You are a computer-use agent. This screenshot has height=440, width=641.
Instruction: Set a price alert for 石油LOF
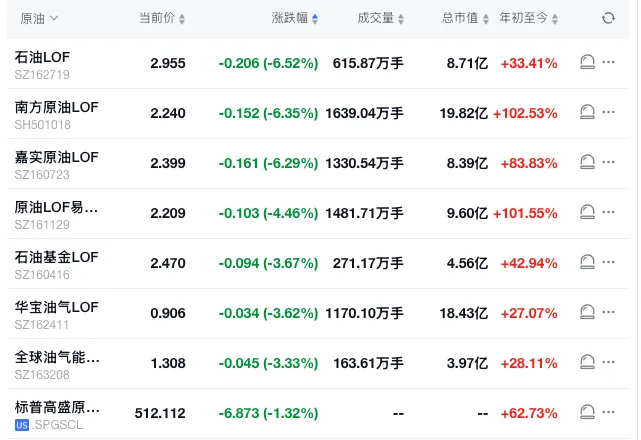point(588,63)
